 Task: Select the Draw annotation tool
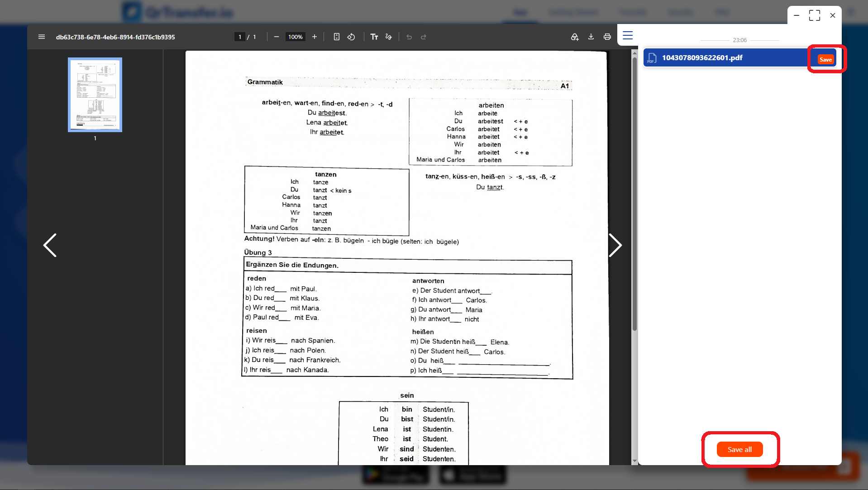389,37
